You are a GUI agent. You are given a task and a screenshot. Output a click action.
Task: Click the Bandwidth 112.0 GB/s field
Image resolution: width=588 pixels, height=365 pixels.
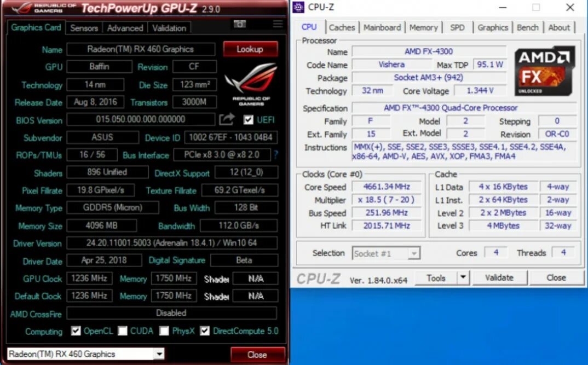[239, 225]
